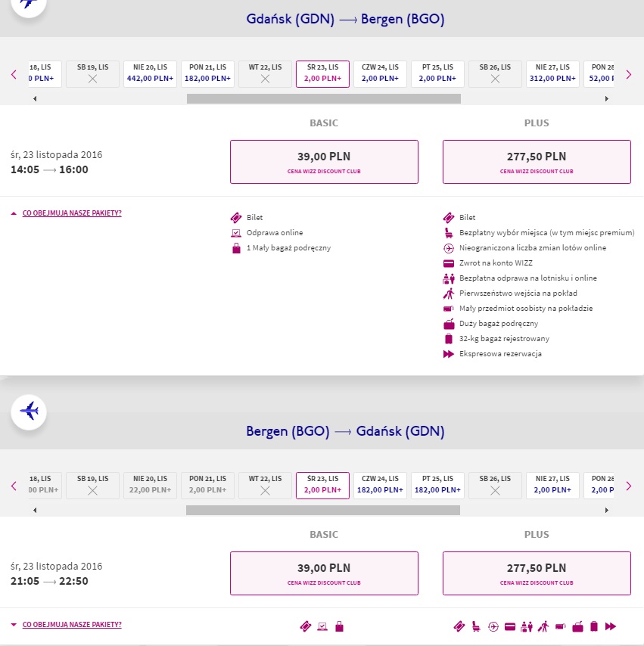
Task: Click return scrollbar right arrow
Action: [x=606, y=510]
